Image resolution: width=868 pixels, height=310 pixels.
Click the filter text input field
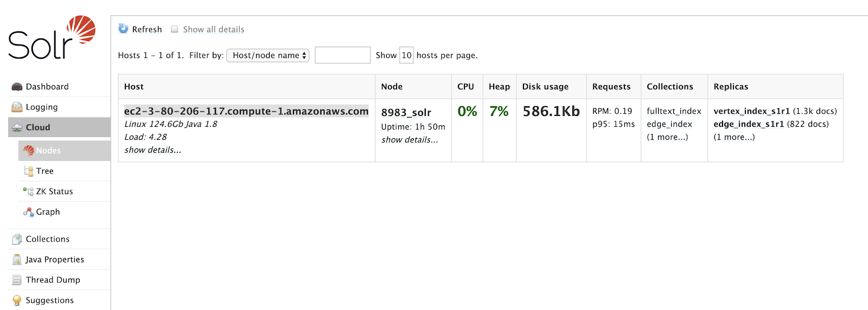click(x=342, y=55)
